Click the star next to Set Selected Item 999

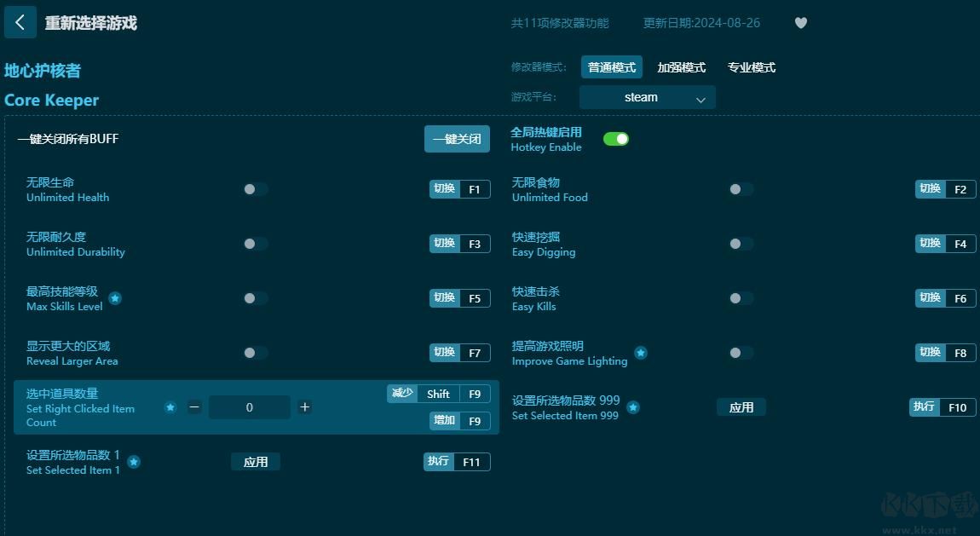pyautogui.click(x=633, y=407)
